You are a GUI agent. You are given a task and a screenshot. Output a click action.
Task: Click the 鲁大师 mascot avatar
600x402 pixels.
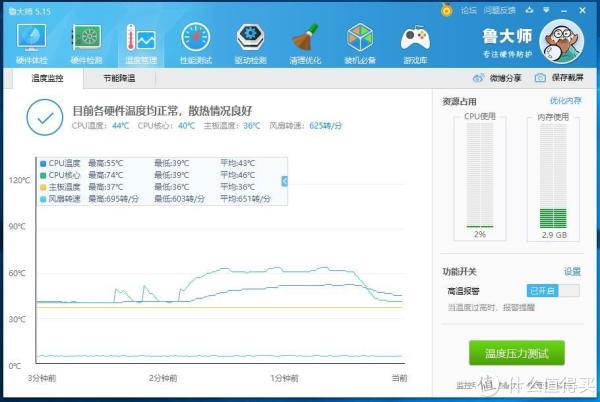point(561,41)
